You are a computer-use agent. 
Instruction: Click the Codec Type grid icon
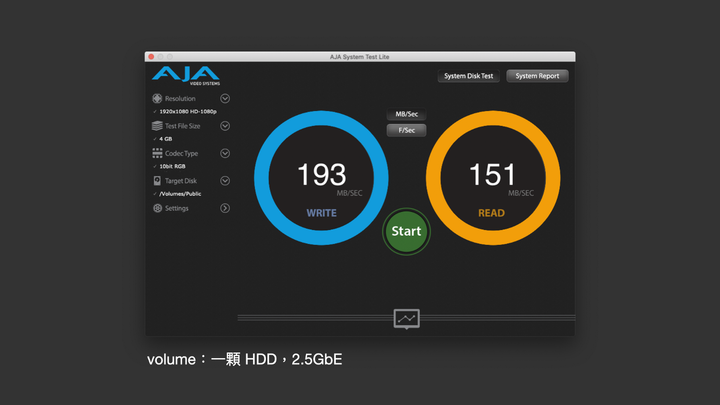(157, 153)
